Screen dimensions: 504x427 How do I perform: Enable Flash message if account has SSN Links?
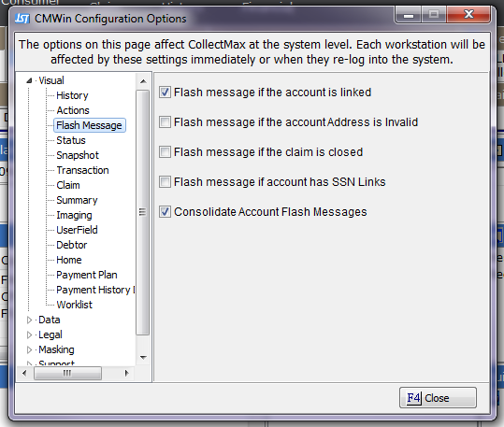[165, 182]
